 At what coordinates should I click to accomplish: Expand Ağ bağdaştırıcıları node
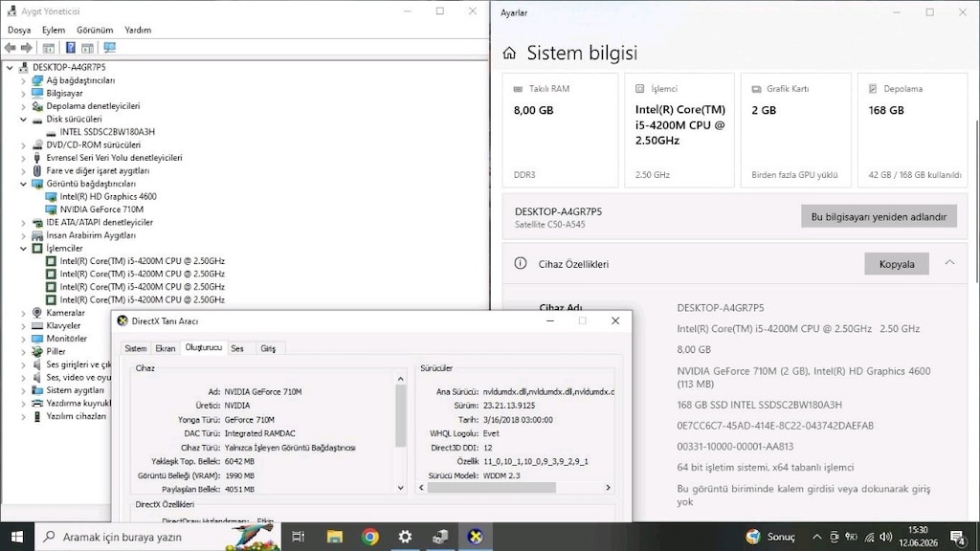[x=23, y=80]
